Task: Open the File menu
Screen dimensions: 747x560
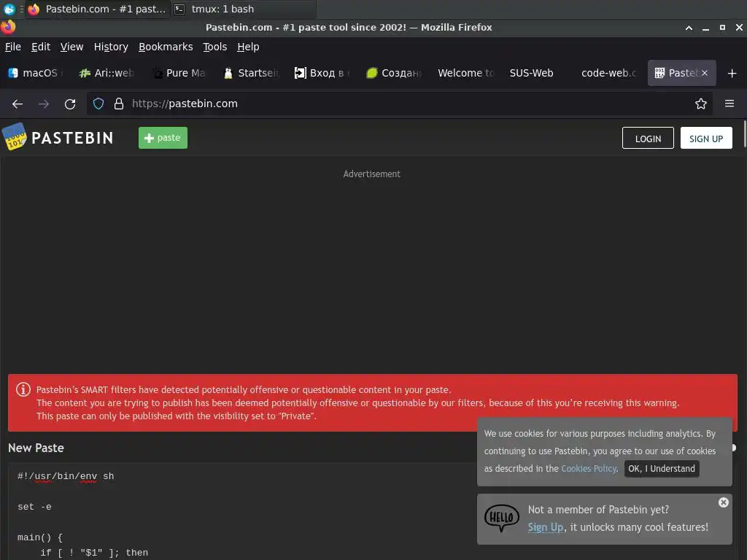Action: click(x=13, y=47)
